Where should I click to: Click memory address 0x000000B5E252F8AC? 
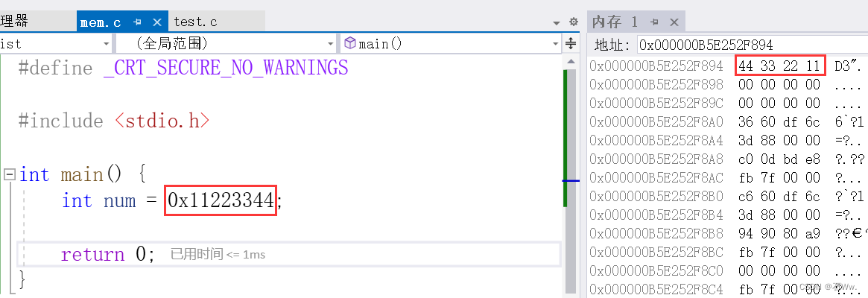[x=656, y=178]
